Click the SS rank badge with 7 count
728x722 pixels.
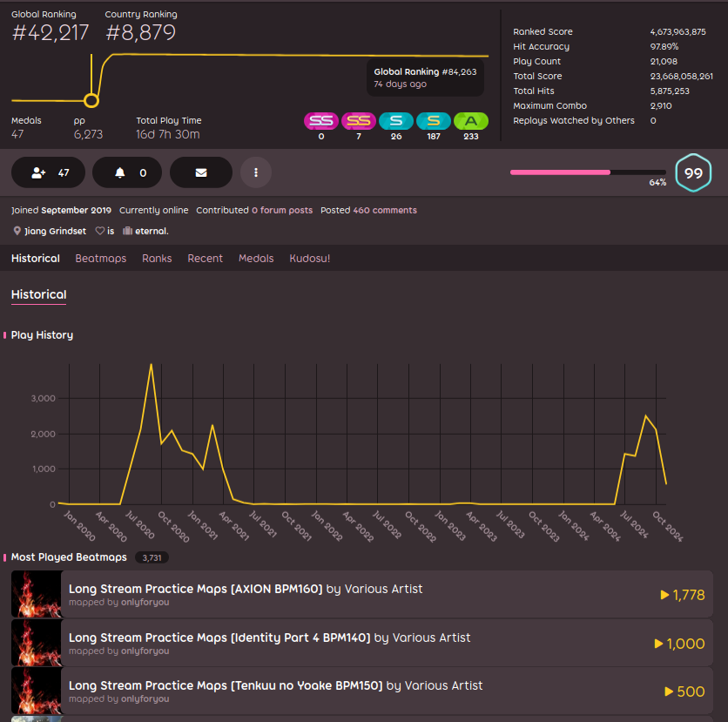point(357,121)
